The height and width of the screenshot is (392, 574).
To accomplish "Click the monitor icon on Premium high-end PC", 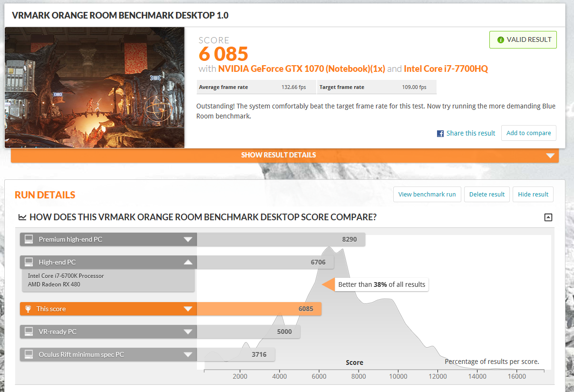I will (x=29, y=239).
